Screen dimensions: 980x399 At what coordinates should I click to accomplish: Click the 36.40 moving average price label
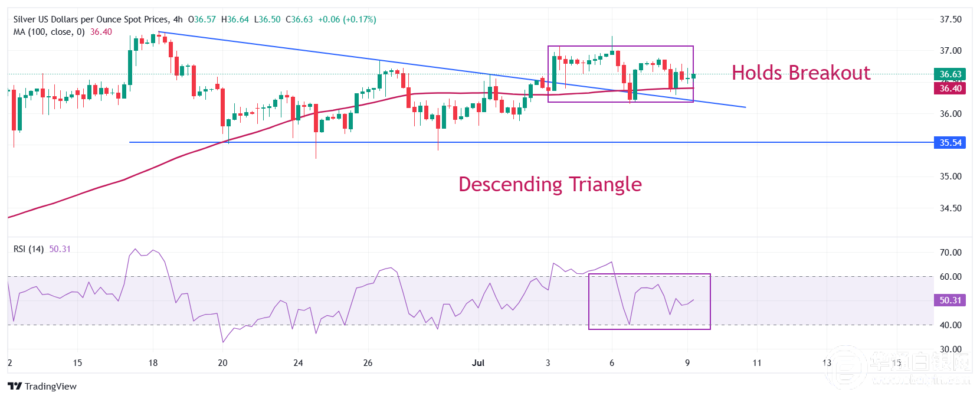[x=950, y=89]
